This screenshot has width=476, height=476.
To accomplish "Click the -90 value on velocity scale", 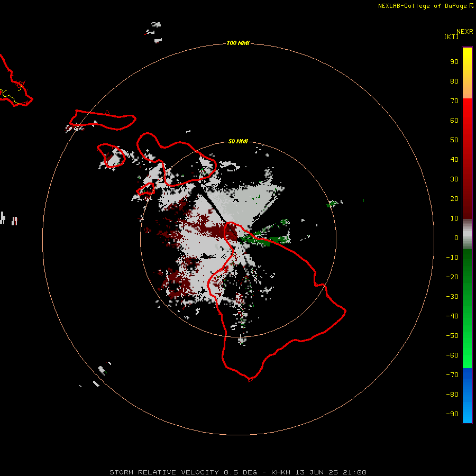I will coord(452,414).
